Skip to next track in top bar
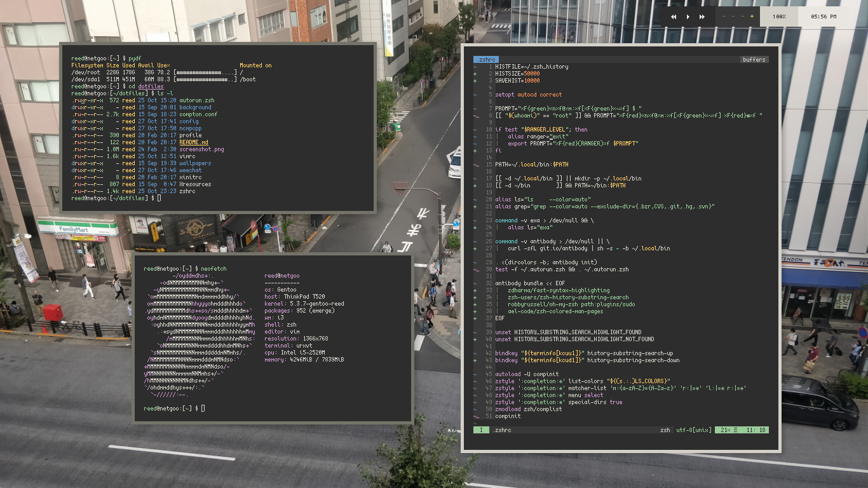 click(x=702, y=17)
